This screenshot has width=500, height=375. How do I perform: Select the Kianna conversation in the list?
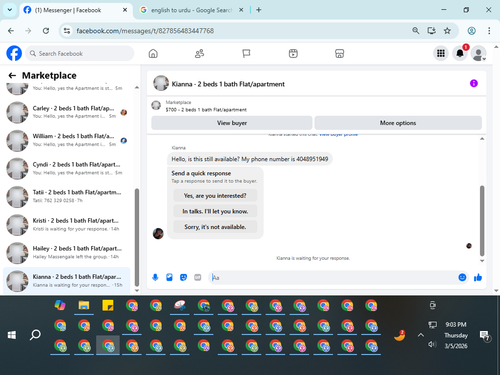click(67, 280)
